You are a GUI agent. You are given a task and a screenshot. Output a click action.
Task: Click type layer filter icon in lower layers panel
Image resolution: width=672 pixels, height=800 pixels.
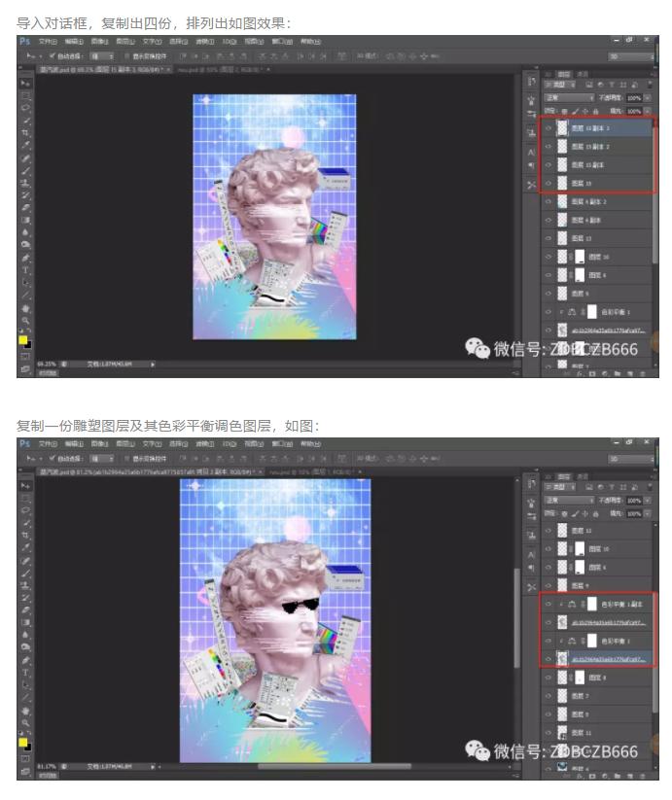coord(612,487)
